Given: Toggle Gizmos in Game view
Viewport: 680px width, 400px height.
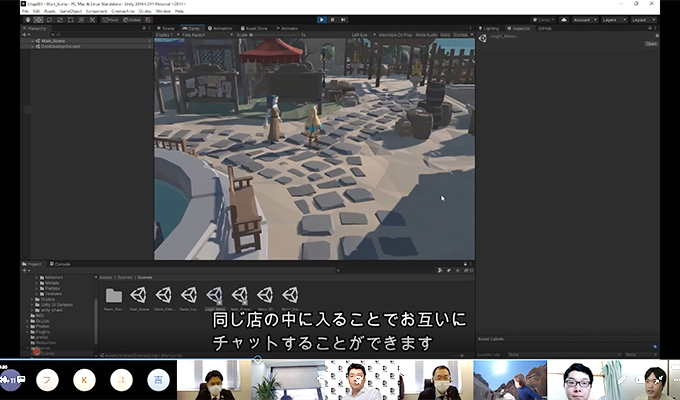Looking at the screenshot, I should (461, 35).
